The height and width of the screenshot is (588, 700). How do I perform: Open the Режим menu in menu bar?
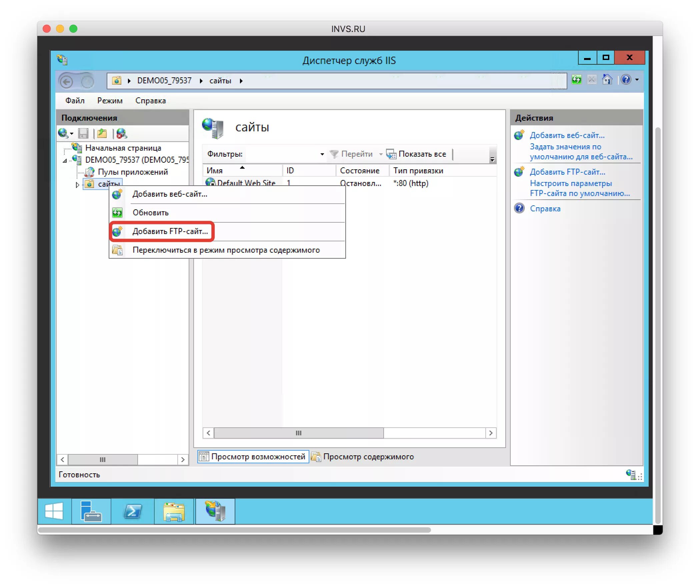[x=110, y=101]
